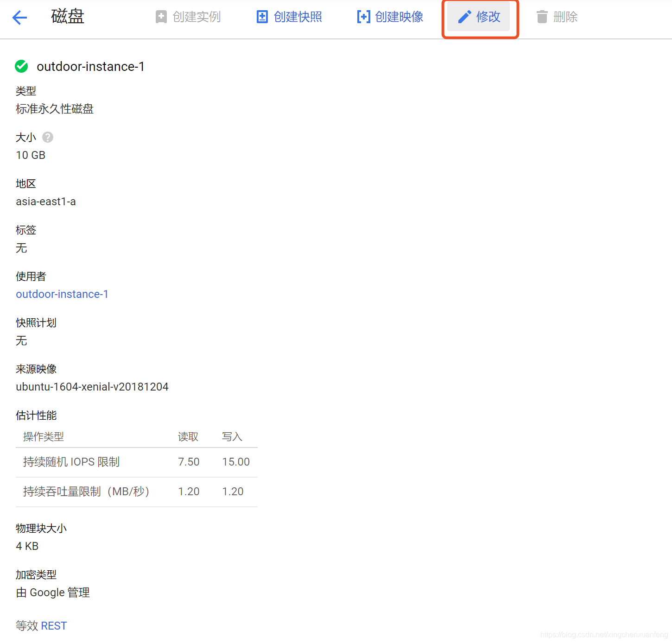
Task: Click the create snapshot camera icon
Action: click(x=262, y=16)
